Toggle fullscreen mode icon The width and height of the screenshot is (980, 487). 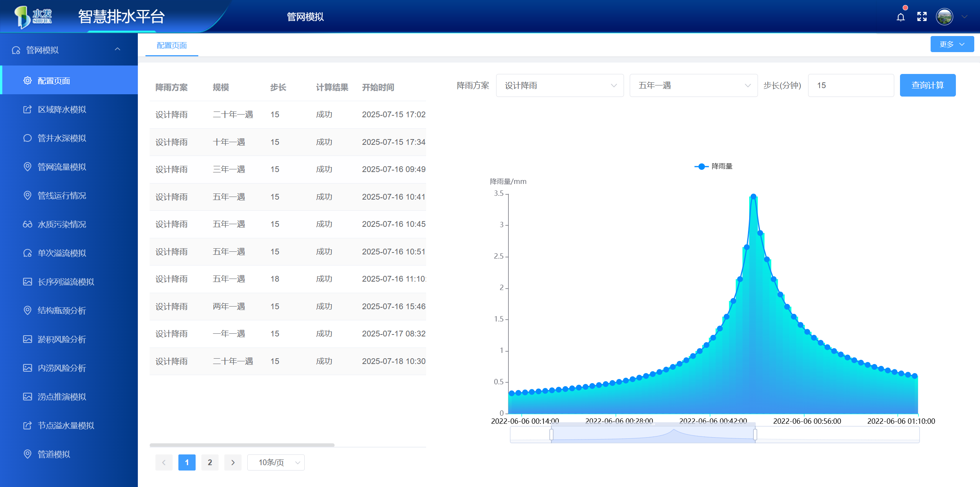(922, 16)
